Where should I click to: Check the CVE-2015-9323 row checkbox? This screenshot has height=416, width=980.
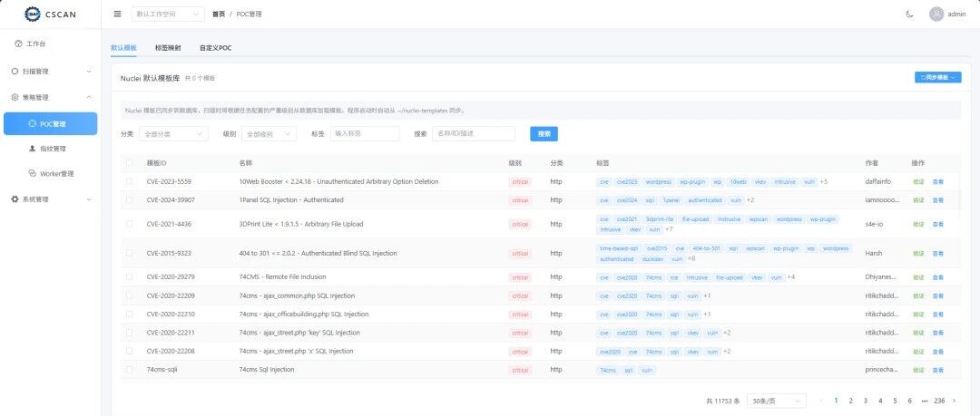click(130, 253)
